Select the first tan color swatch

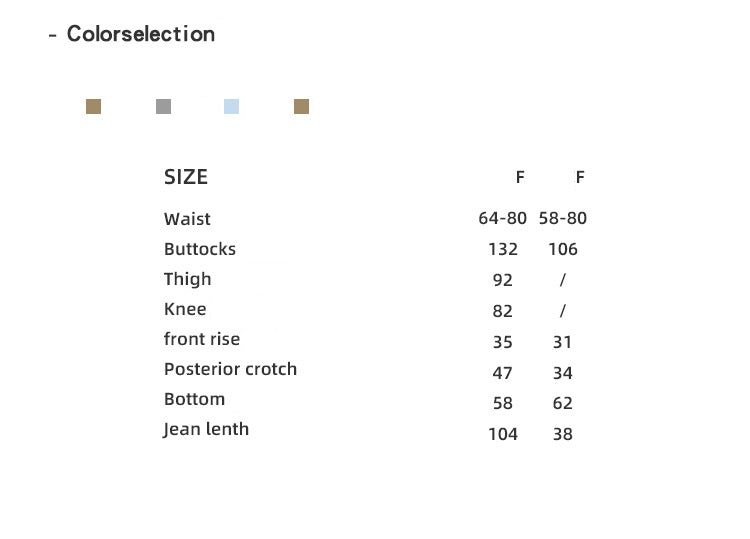pyautogui.click(x=93, y=106)
